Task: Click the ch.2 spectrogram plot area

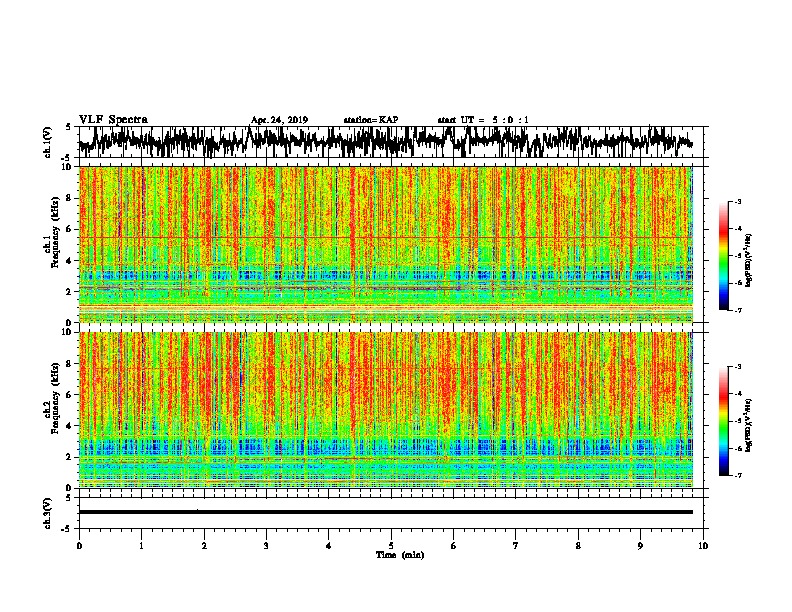Action: click(386, 410)
